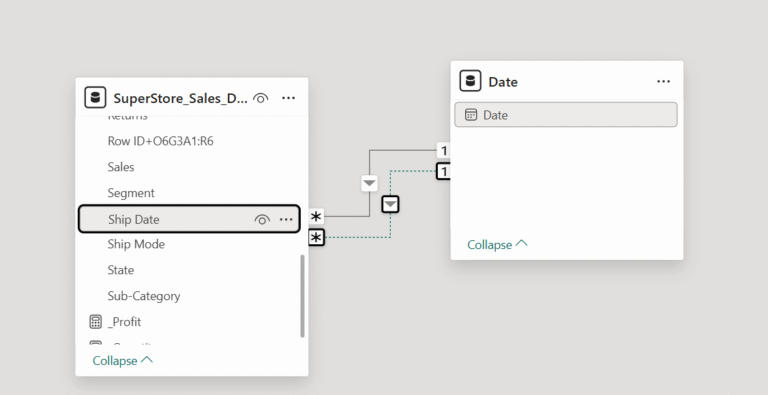
Task: Click the calculator icon beside _Profit measure
Action: coord(96,322)
